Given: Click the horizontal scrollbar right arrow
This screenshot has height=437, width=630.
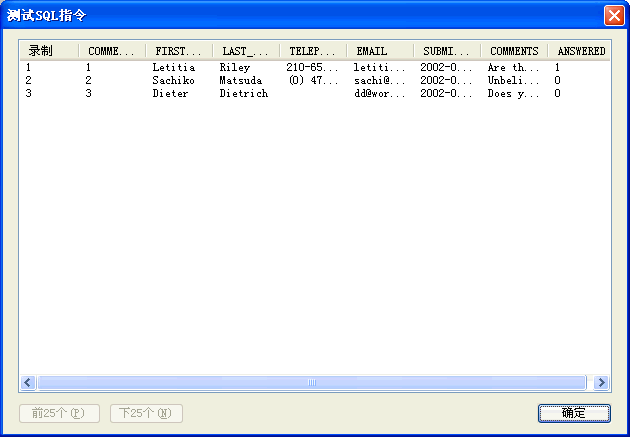Looking at the screenshot, I should [601, 382].
